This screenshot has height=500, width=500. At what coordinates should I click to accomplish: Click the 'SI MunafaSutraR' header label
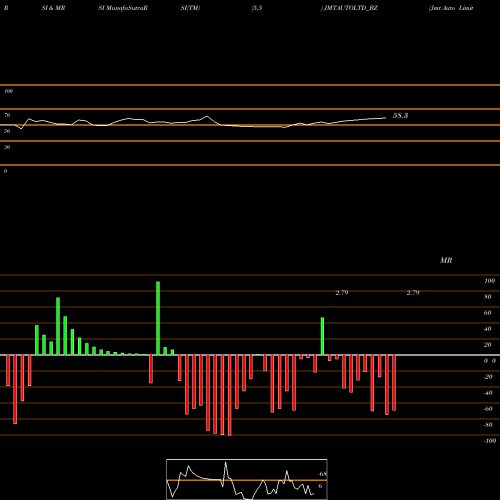point(123,8)
